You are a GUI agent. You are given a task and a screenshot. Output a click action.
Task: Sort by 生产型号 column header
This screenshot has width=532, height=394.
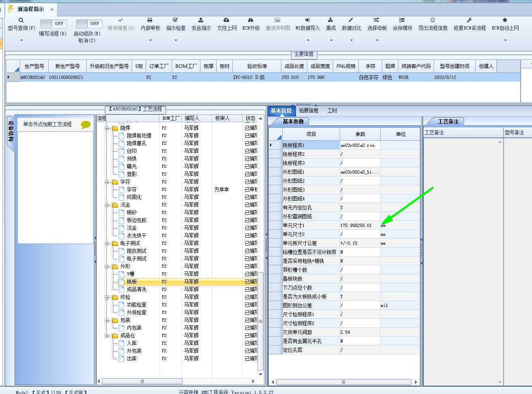tap(34, 66)
